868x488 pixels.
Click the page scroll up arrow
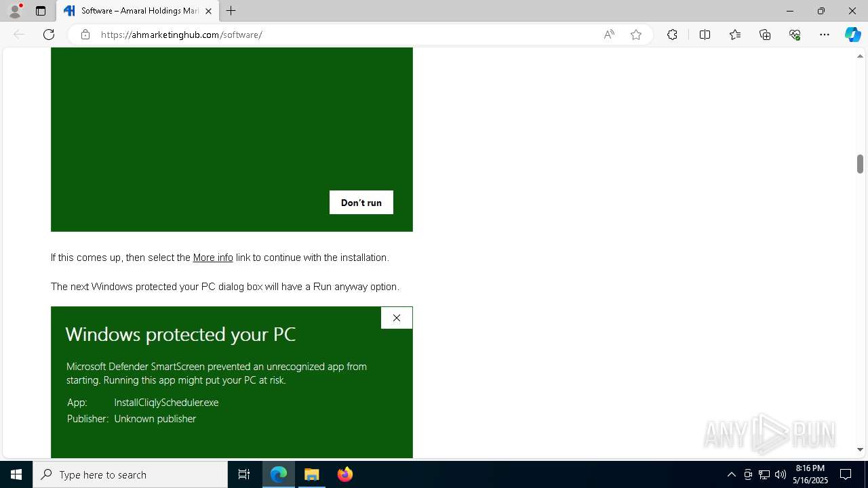tap(860, 56)
